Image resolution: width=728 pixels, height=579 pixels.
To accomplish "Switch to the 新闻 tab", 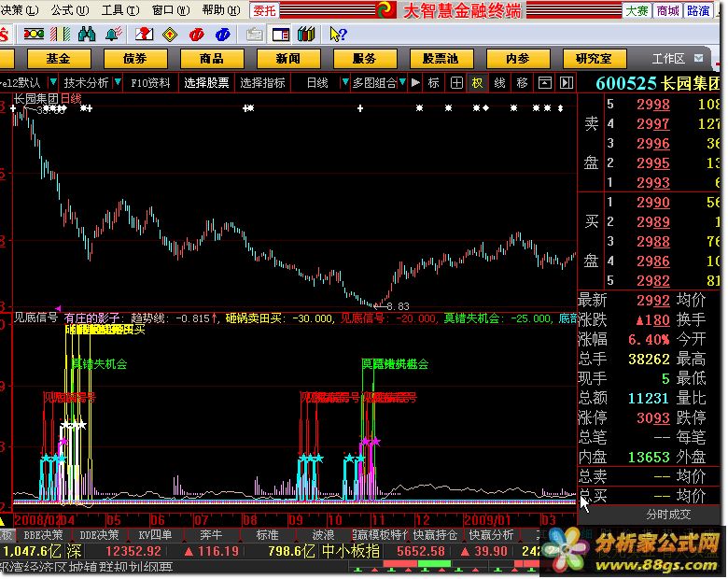I will 287,59.
